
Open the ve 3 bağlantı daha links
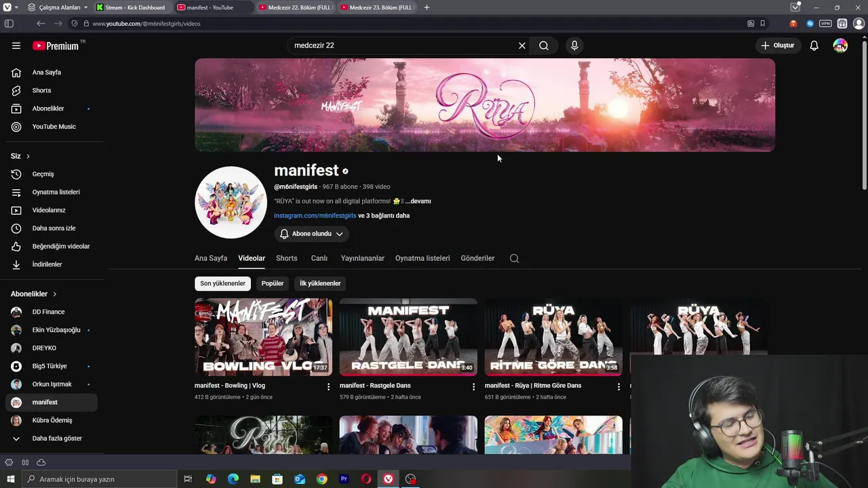coord(384,216)
